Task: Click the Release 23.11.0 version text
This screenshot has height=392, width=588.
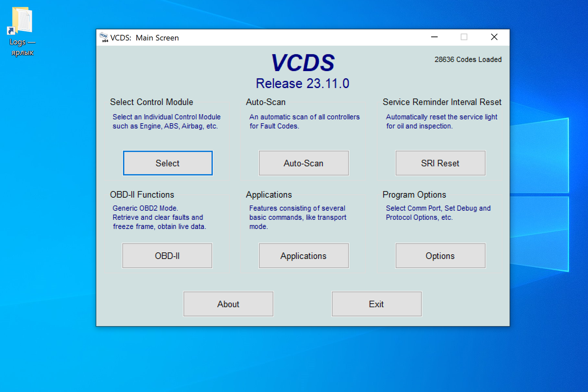Action: coord(302,83)
